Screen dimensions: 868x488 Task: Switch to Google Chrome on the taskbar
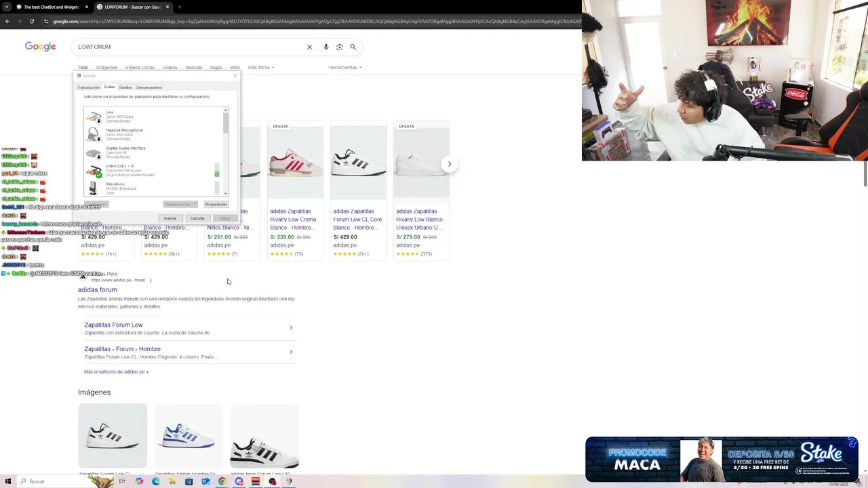pos(222,481)
